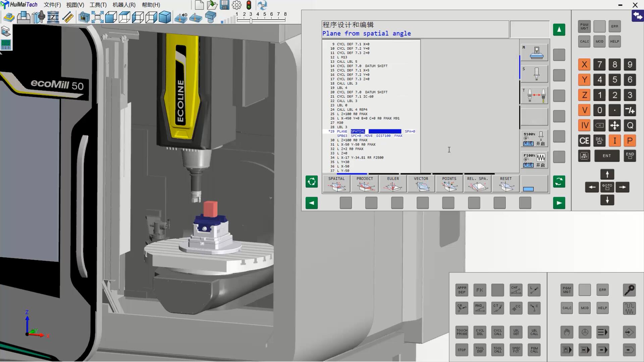Viewport: 644px width, 362px height.
Task: Select the PROJECT plane soft key
Action: click(365, 184)
